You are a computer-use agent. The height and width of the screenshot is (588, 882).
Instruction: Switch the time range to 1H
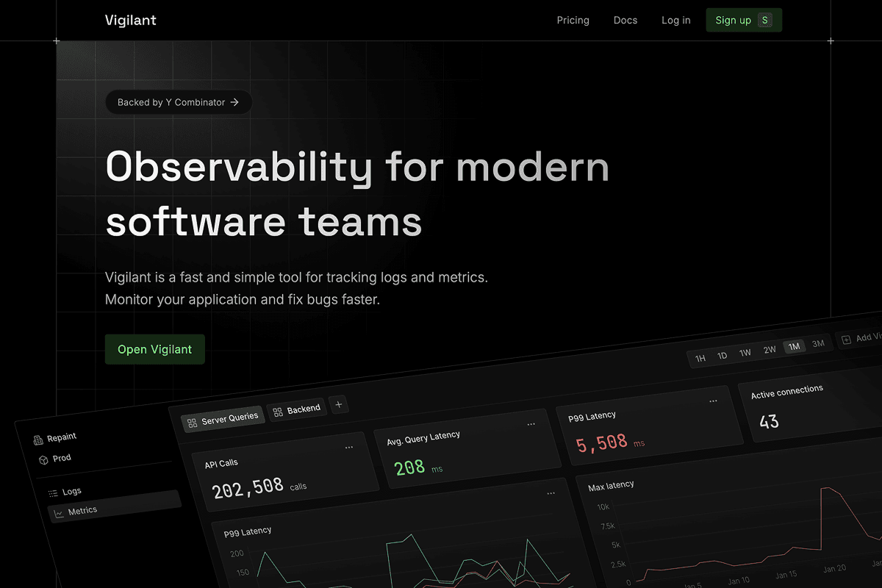click(700, 356)
